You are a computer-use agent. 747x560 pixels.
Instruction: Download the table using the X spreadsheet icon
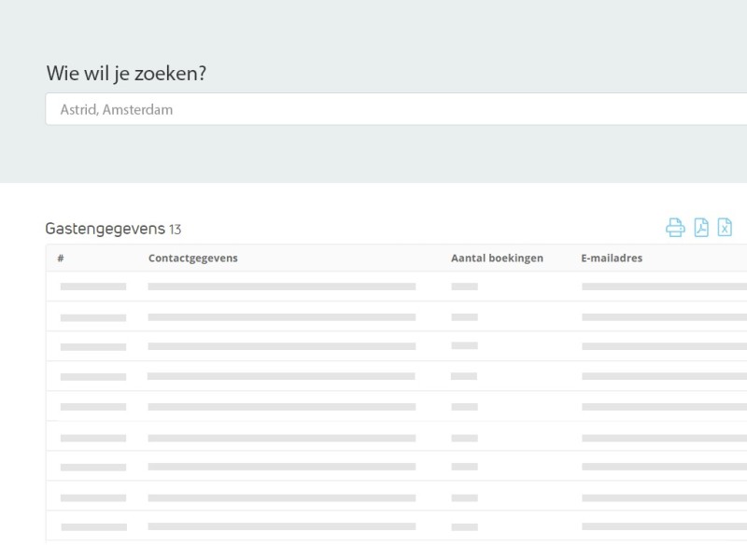(x=725, y=226)
